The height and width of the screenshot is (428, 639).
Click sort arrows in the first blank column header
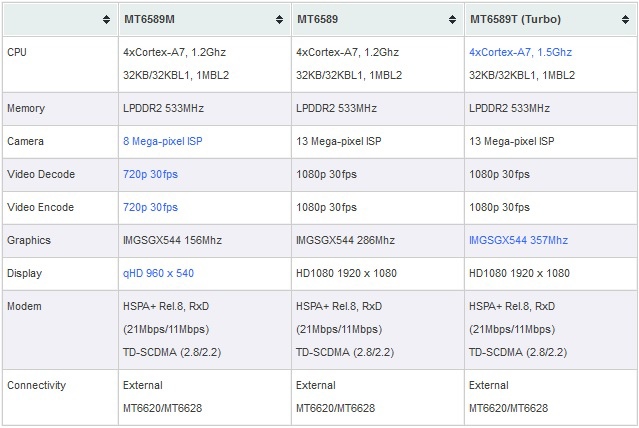coord(106,19)
